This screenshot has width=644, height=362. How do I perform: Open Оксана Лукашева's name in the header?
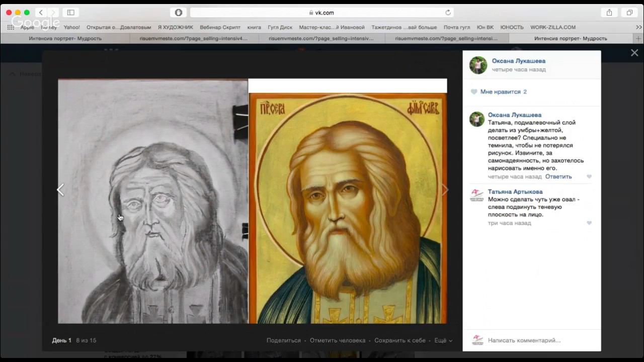(519, 61)
